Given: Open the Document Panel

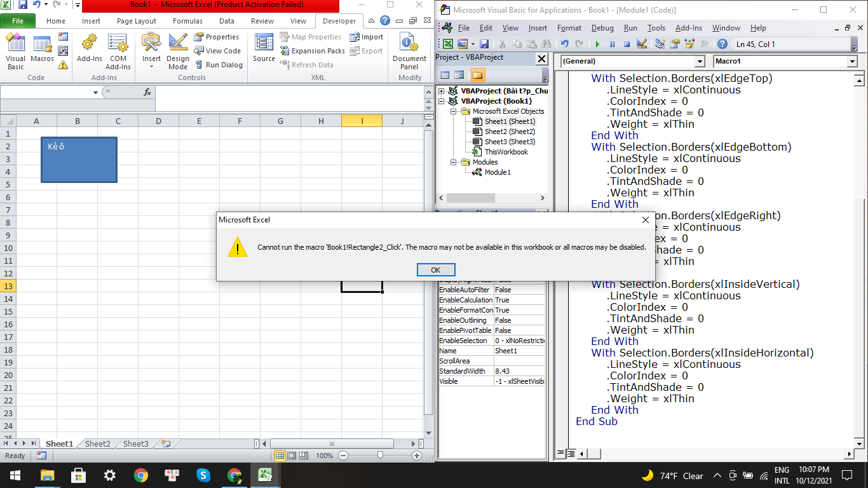Looking at the screenshot, I should coord(409,51).
